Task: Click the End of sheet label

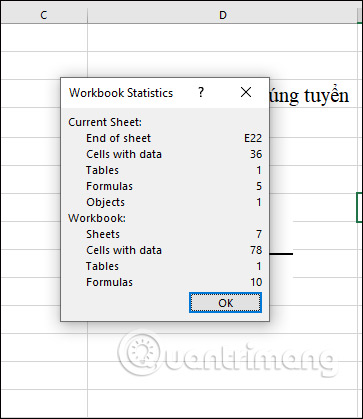Action: (118, 138)
